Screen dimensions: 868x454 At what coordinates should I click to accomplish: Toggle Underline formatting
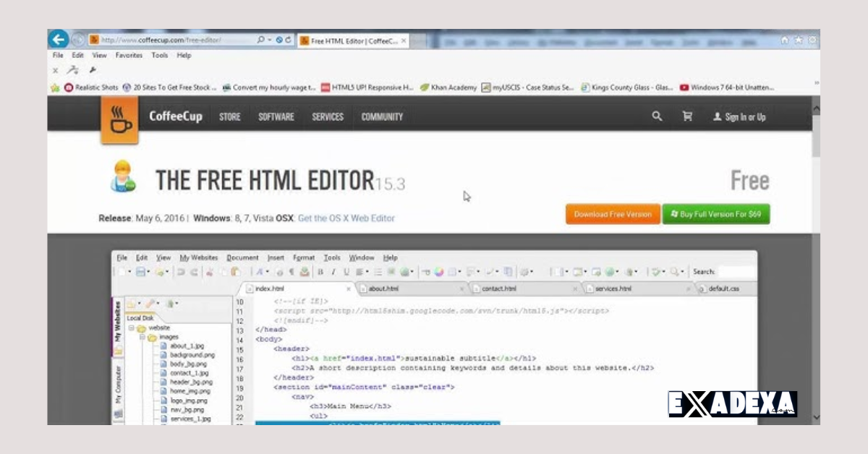pos(346,273)
